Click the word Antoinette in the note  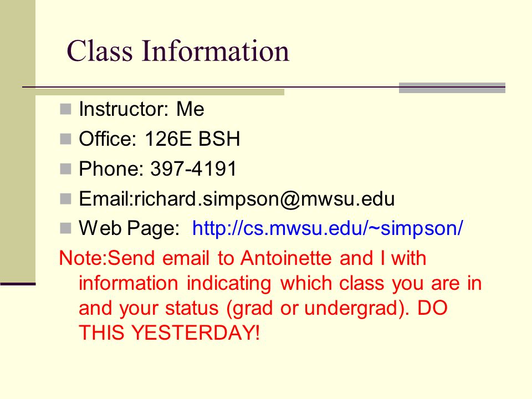click(x=286, y=258)
